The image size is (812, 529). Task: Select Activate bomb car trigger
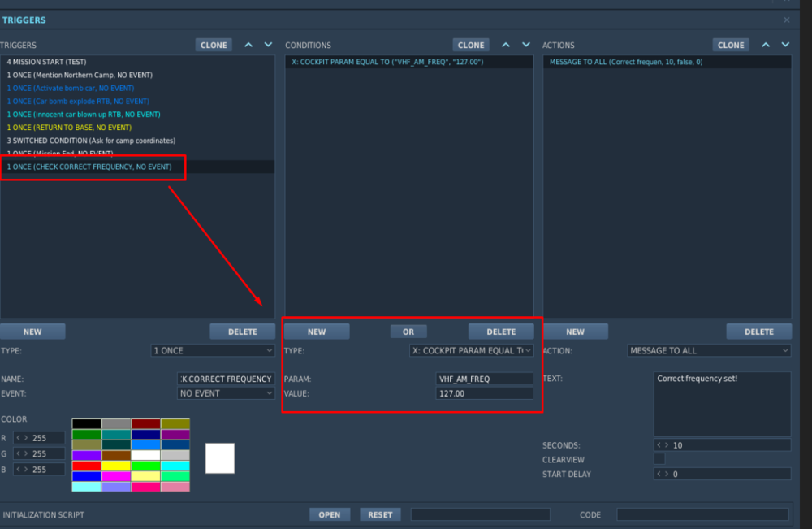(137, 88)
